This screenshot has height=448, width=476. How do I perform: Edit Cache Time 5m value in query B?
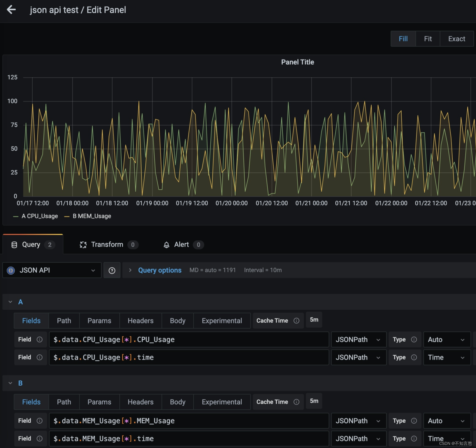point(314,401)
